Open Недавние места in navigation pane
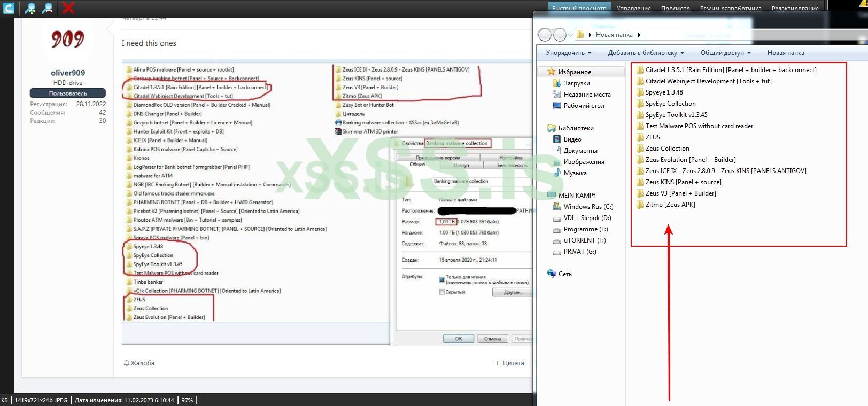868x406 pixels. [582, 94]
